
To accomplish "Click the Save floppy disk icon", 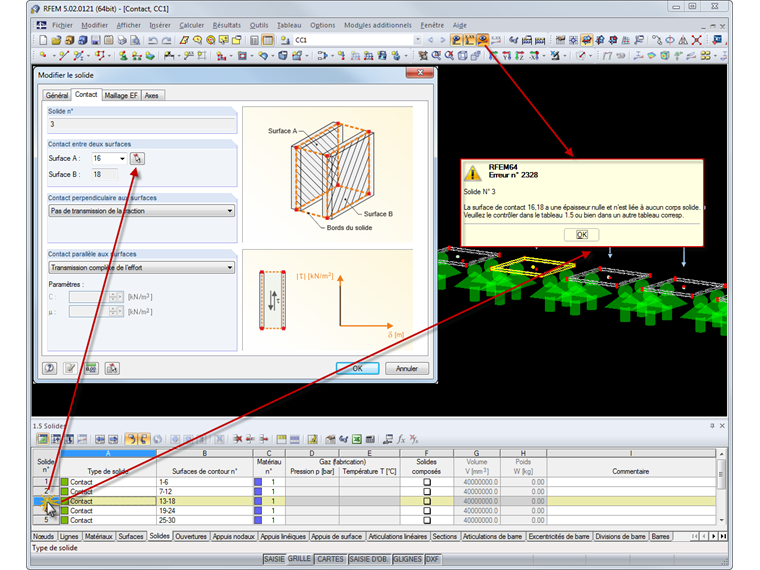I will [96, 40].
